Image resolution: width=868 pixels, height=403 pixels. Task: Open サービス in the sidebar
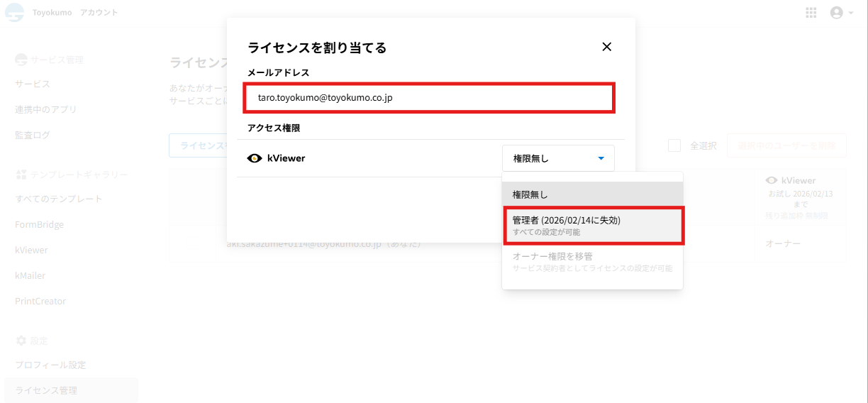tap(33, 84)
